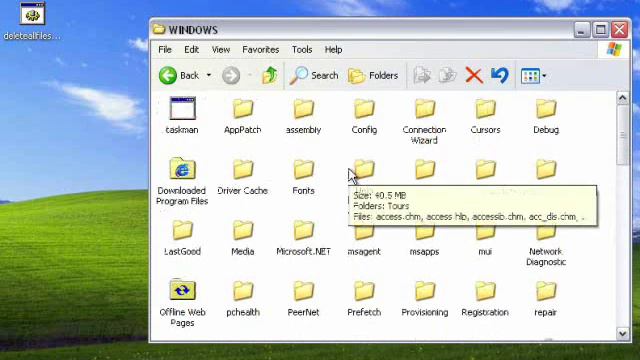Select the Provisioning folder
640x360 pixels.
tap(424, 298)
